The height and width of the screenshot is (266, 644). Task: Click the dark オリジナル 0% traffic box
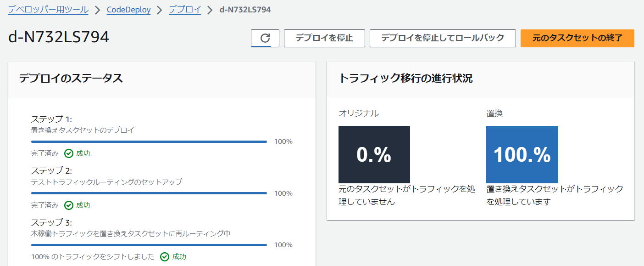(x=374, y=155)
